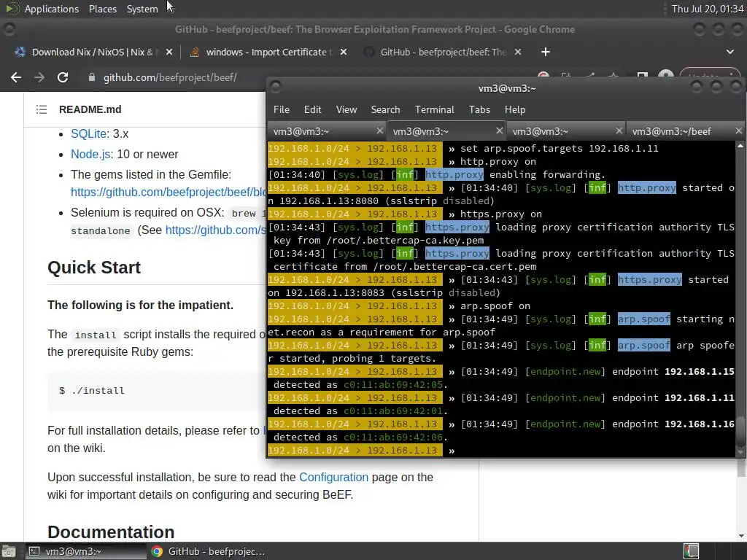Screen dimensions: 747x560
Task: Close the vm3@vm3:~/beef terminal tab
Action: (738, 131)
